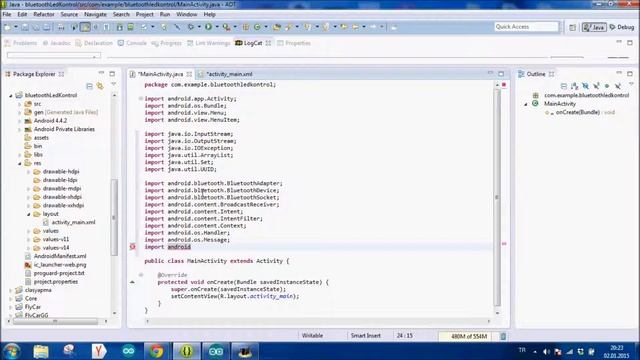Run the project with green play icon
640x360 pixels.
coord(209,27)
